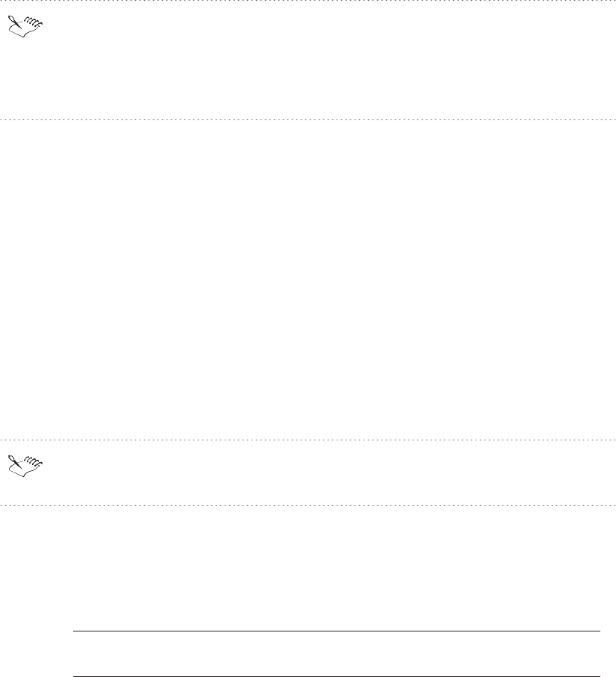Screen dimensions: 616x677
Task: Click the upper solid horizontal rule
Action: pyautogui.click(x=336, y=631)
